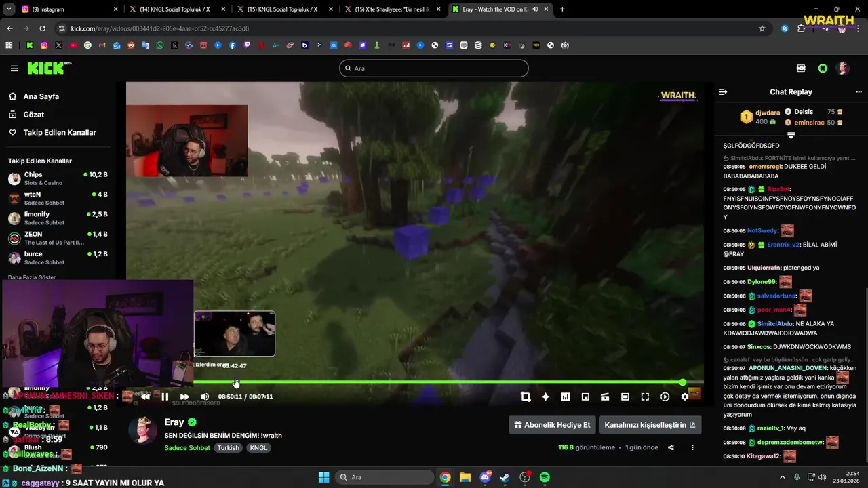Share the video with the share icon

click(x=671, y=447)
